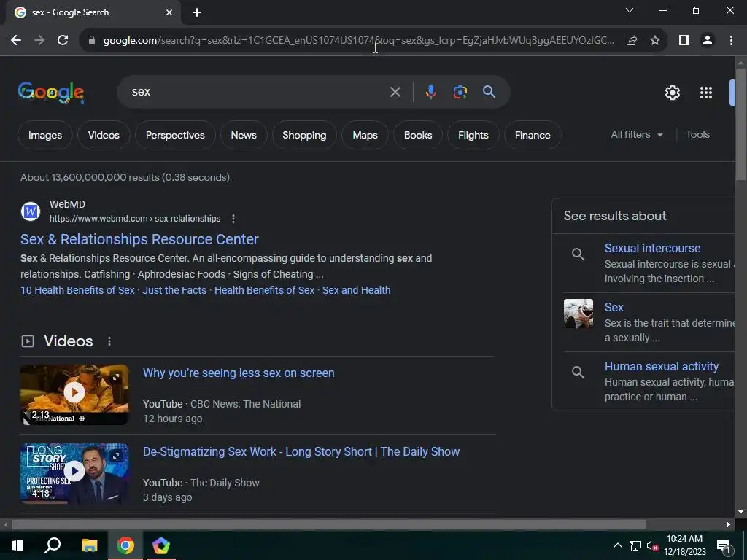Click the address bar URL
Viewport: 747px width, 560px height.
tap(358, 41)
